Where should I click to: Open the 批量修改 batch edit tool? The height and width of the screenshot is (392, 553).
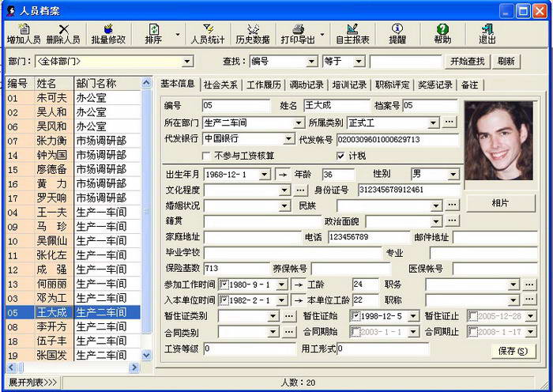click(108, 34)
